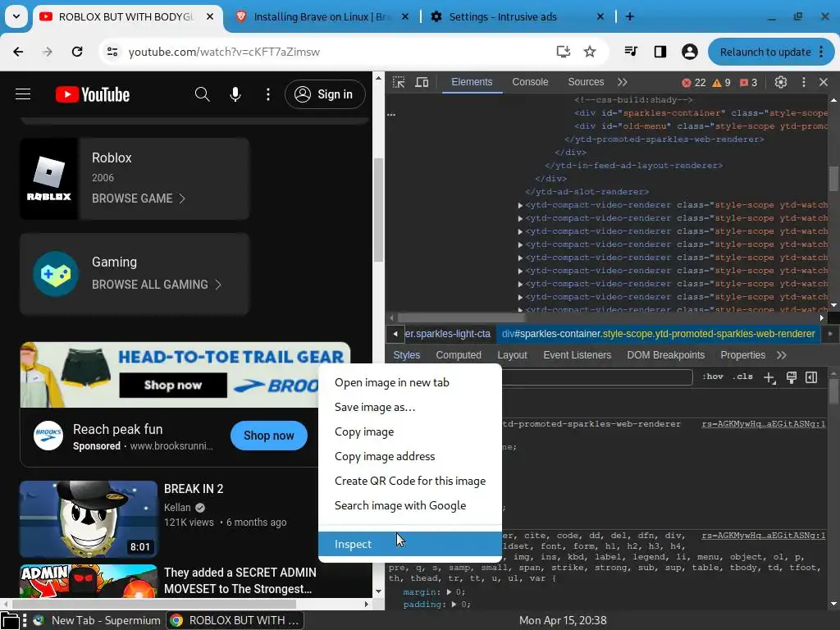Choose Save image as…
The width and height of the screenshot is (840, 630).
click(x=410, y=407)
